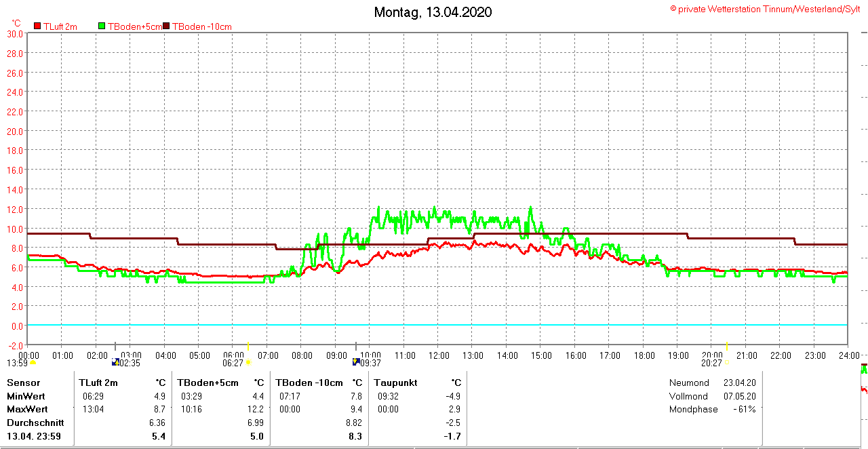Click the yellow half-sun icon next to 13:59
This screenshot has height=449, width=868.
pyautogui.click(x=33, y=362)
